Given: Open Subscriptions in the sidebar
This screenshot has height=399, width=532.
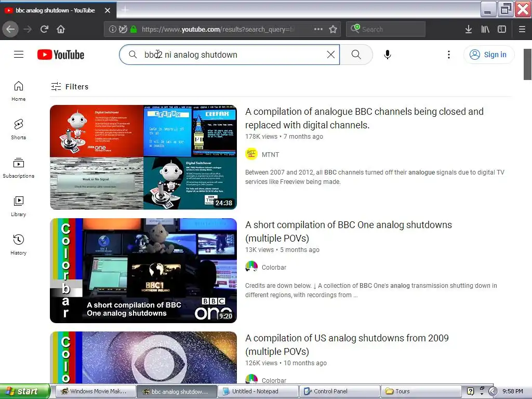Looking at the screenshot, I should click(x=18, y=168).
